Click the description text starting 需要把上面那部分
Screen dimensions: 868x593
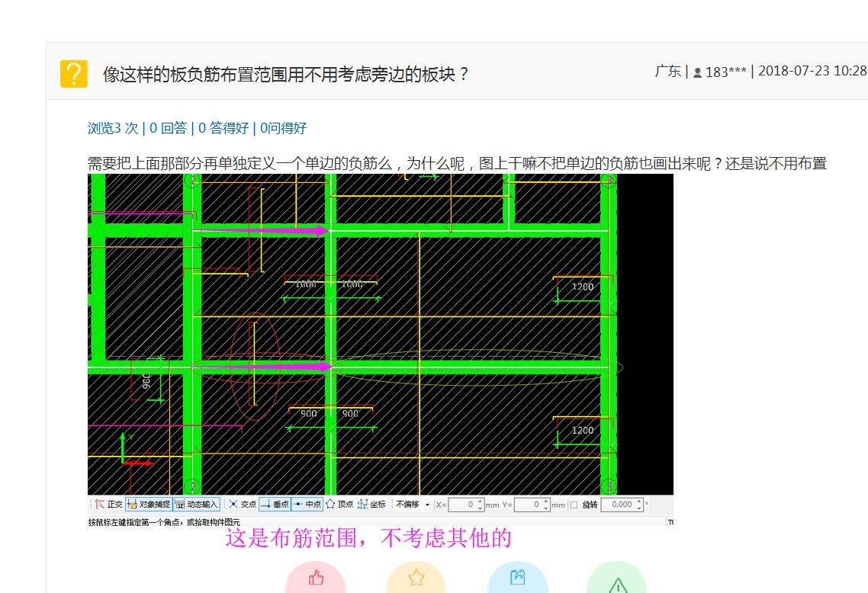point(457,164)
